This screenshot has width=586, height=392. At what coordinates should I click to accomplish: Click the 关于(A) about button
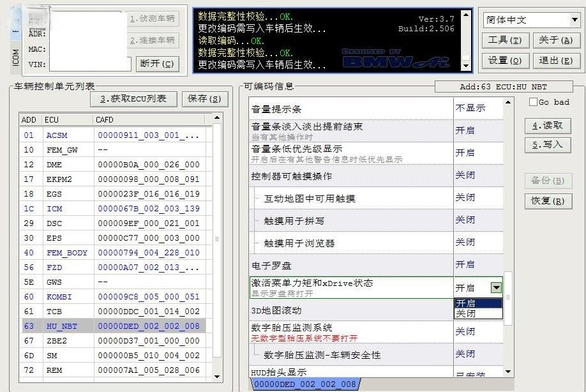point(556,40)
